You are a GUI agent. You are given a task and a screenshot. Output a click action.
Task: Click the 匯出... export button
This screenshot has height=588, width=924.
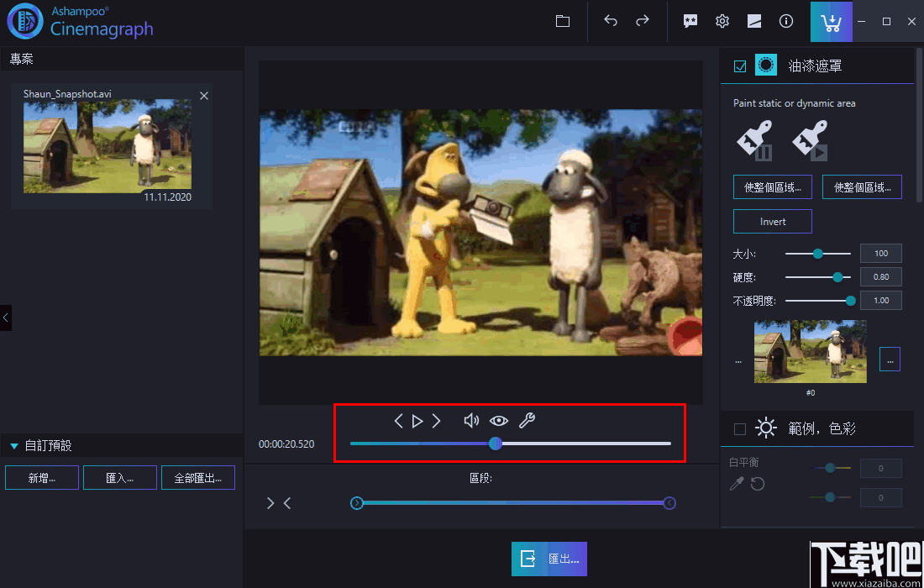pyautogui.click(x=549, y=559)
